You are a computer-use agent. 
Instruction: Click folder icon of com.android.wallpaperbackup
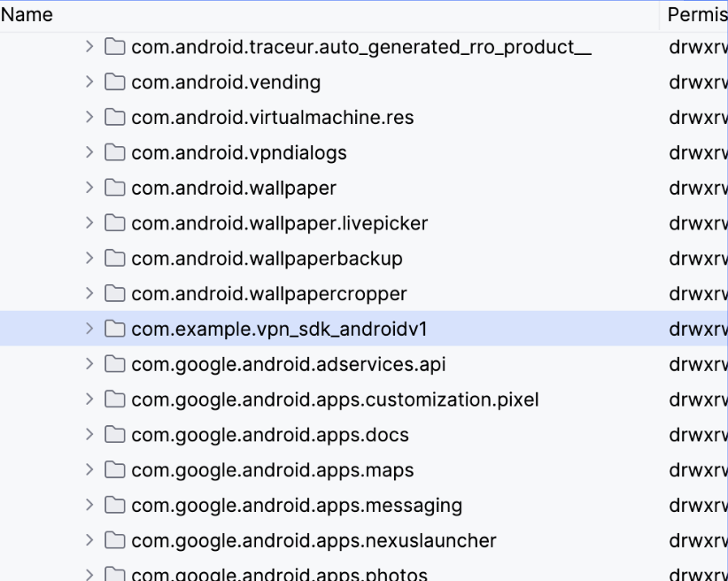point(114,259)
